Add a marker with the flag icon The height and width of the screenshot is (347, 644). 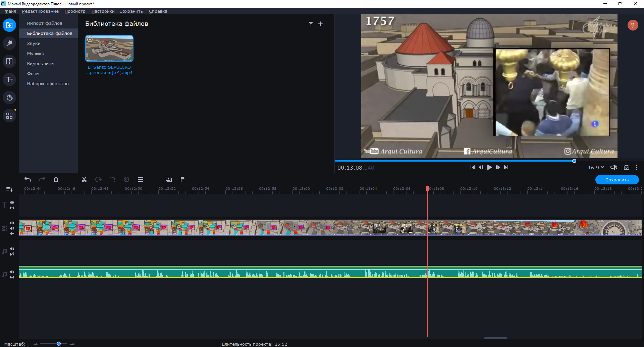click(x=183, y=179)
